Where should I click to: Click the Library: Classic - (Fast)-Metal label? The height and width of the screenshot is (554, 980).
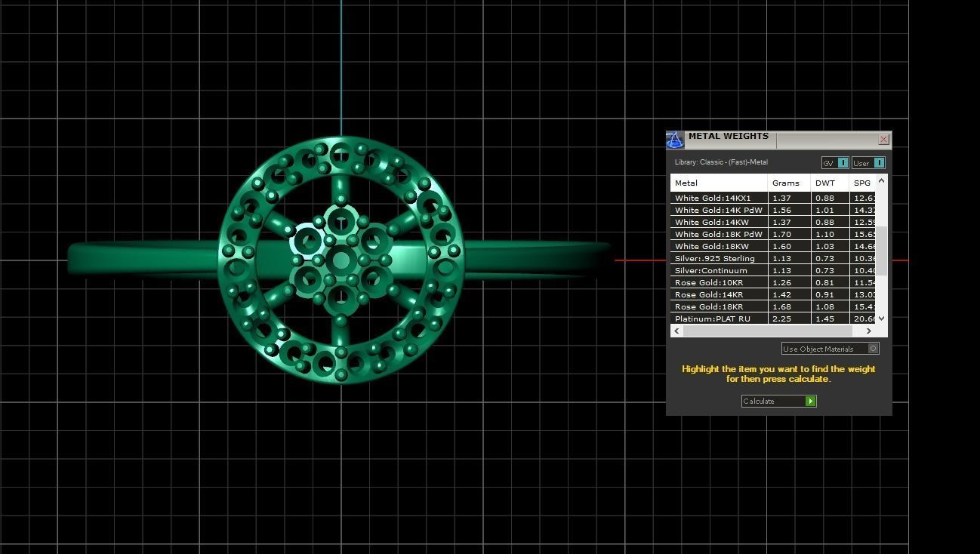click(x=721, y=162)
